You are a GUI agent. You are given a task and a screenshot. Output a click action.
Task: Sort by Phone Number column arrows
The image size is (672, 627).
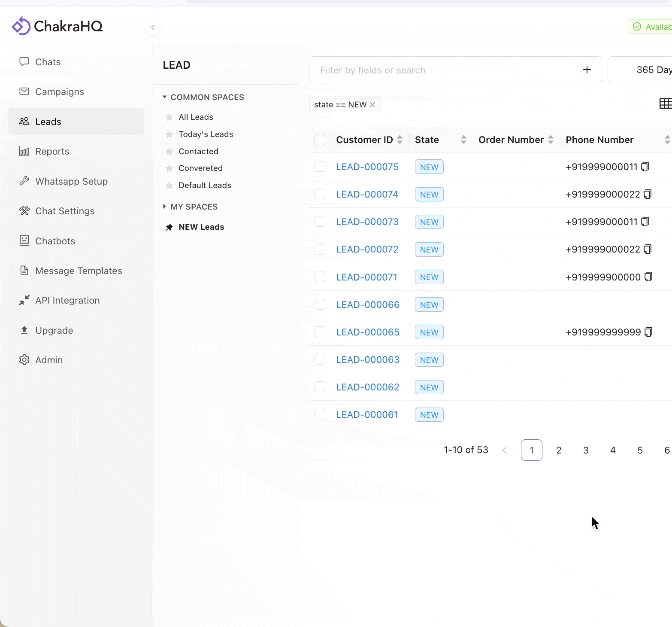(x=667, y=140)
